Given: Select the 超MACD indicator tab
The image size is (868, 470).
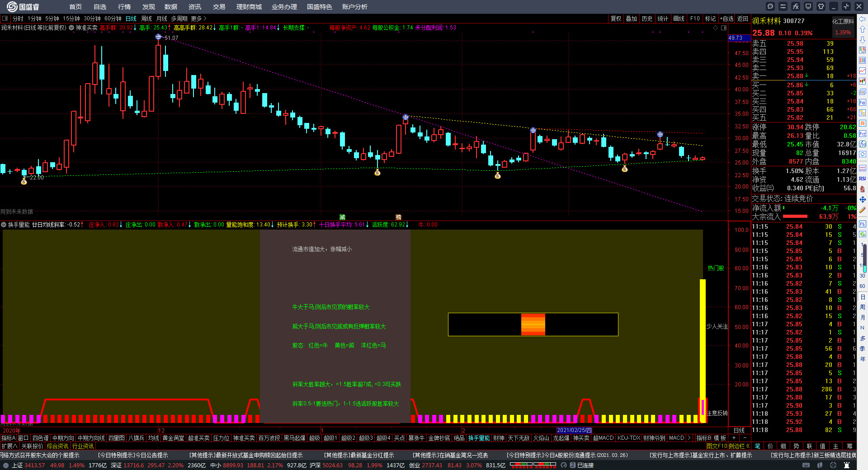Looking at the screenshot, I should [x=603, y=438].
